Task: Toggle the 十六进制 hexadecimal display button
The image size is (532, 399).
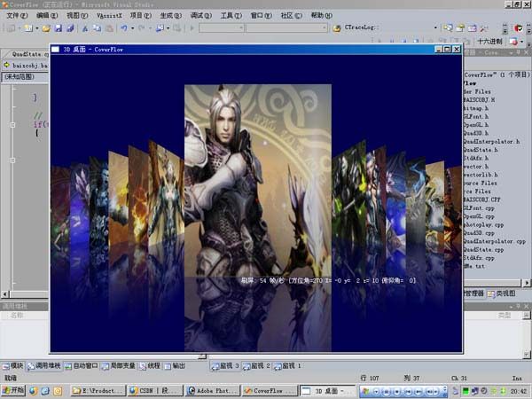Action: point(489,42)
